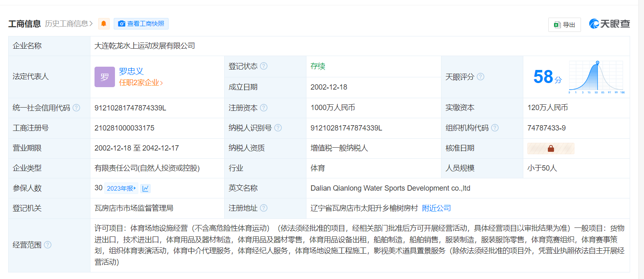This screenshot has width=644, height=279.
Task: Click the purple 罗 avatar thumbnail
Action: coord(105,77)
